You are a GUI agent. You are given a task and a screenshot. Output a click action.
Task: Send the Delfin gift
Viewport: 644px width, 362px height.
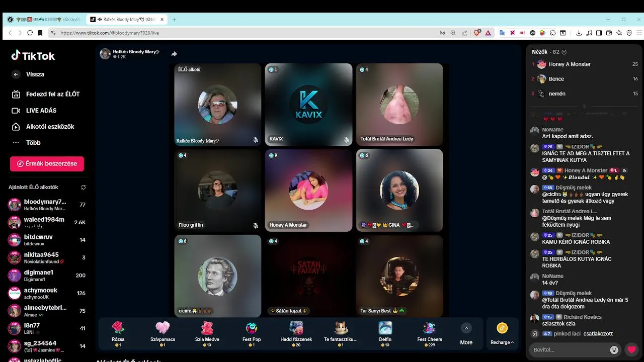385,334
